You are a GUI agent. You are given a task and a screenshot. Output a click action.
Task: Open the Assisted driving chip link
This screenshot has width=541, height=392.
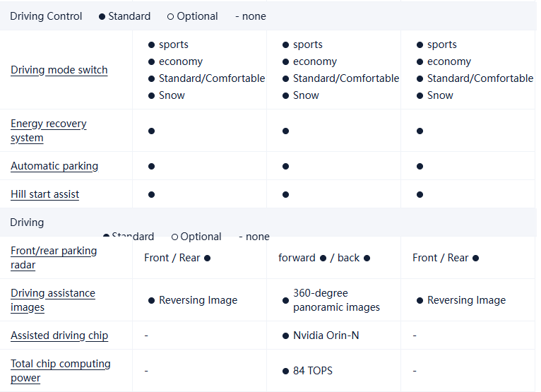pos(59,335)
